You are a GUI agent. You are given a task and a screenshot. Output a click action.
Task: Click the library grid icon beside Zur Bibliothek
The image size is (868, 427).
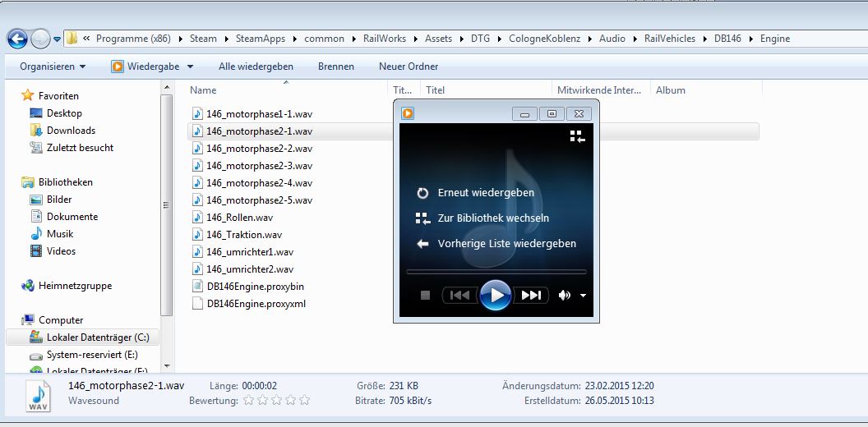423,218
